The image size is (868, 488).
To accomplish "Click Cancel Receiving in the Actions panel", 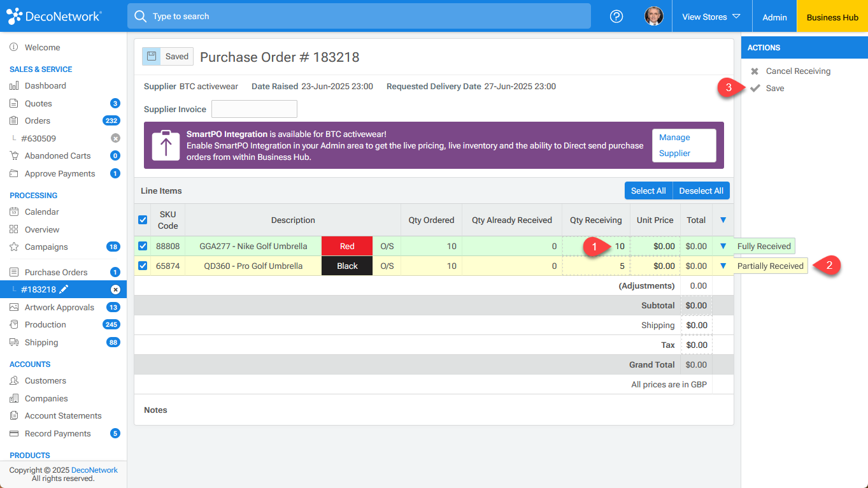I will [797, 71].
